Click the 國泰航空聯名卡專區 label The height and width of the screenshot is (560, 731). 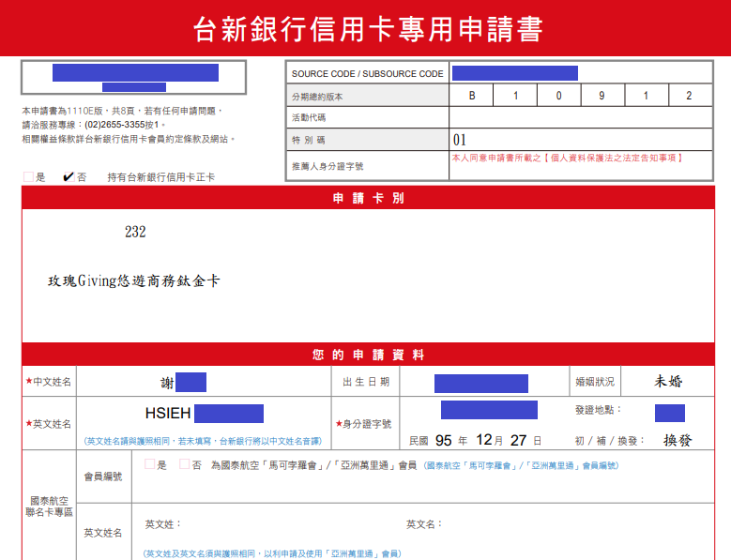pyautogui.click(x=49, y=507)
